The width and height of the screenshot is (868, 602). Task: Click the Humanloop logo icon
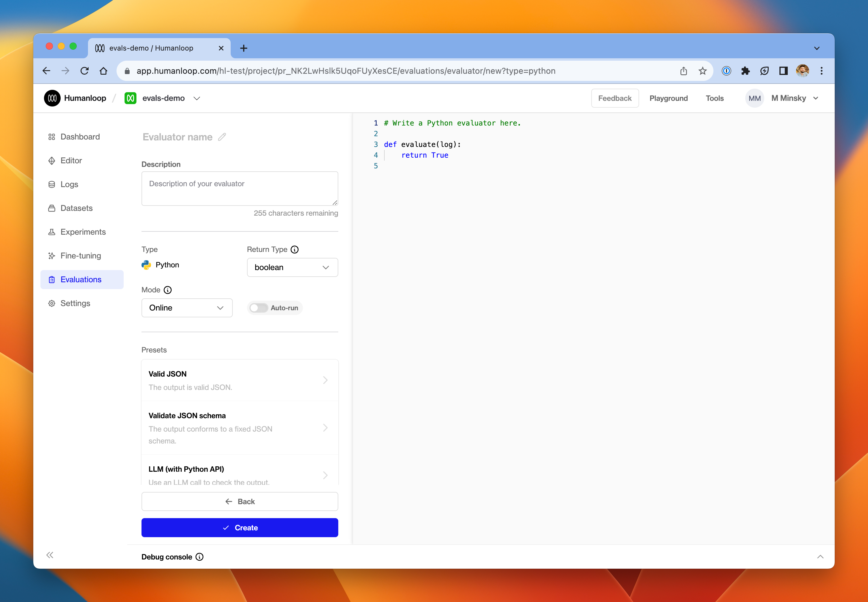[52, 98]
